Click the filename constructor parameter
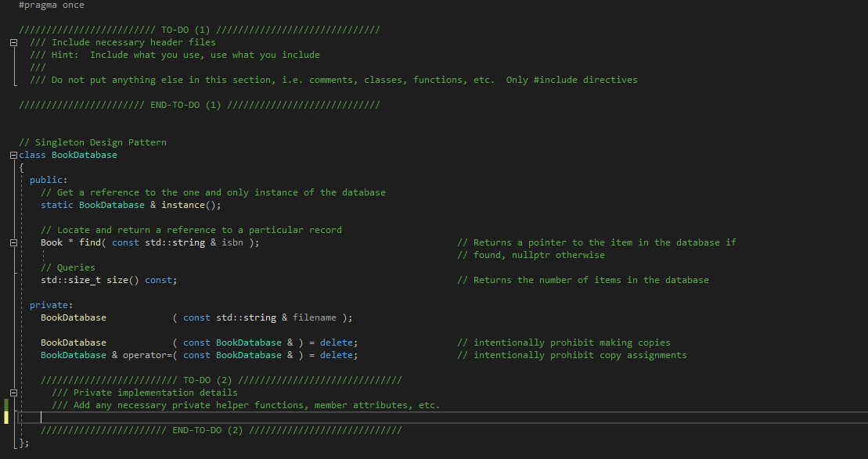 coord(315,317)
